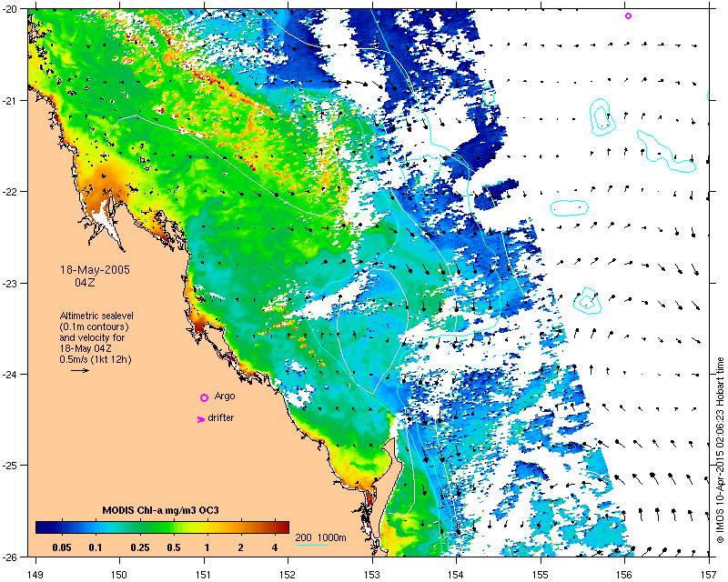
Task: Click the "0.1" colorbar tick label
Action: tap(96, 547)
